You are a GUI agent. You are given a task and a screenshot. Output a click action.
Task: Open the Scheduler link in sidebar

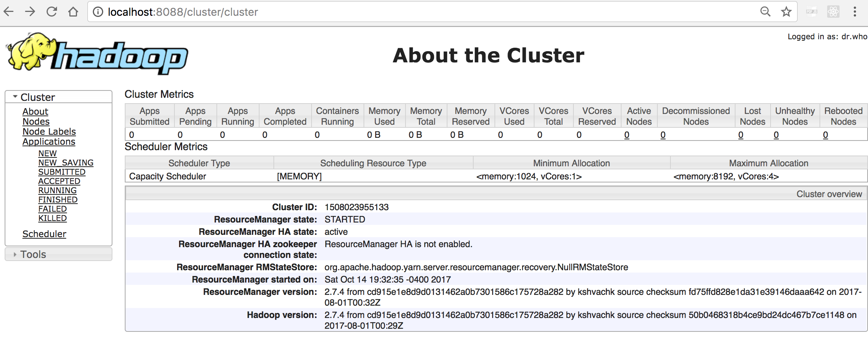[x=44, y=234]
